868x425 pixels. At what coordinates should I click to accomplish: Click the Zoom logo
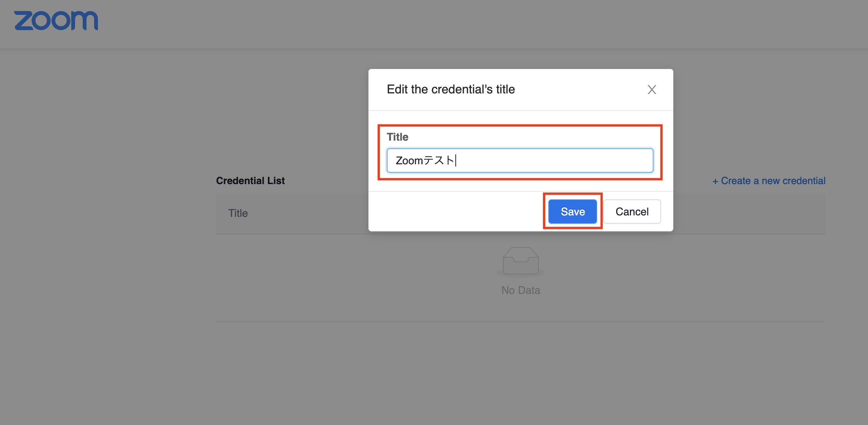(56, 21)
